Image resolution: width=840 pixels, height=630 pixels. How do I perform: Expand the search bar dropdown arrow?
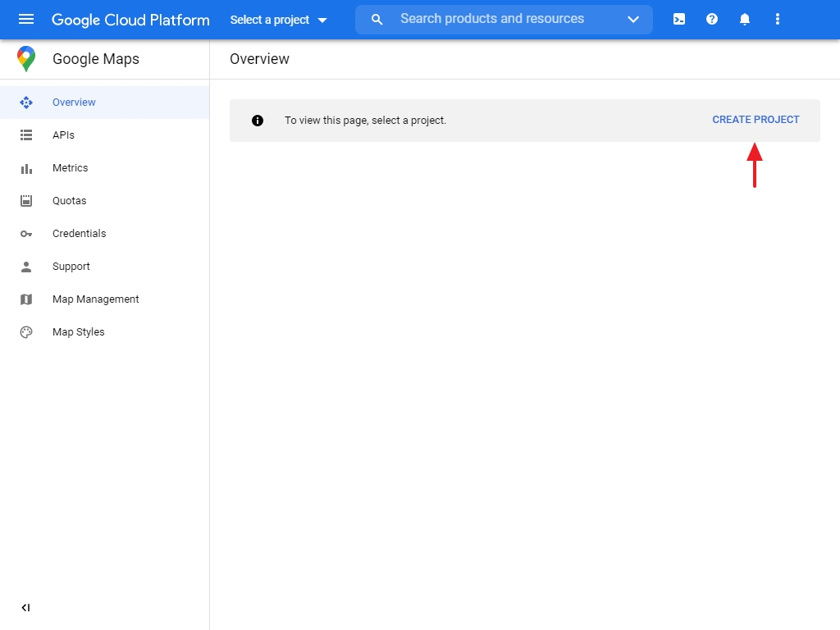pyautogui.click(x=633, y=20)
